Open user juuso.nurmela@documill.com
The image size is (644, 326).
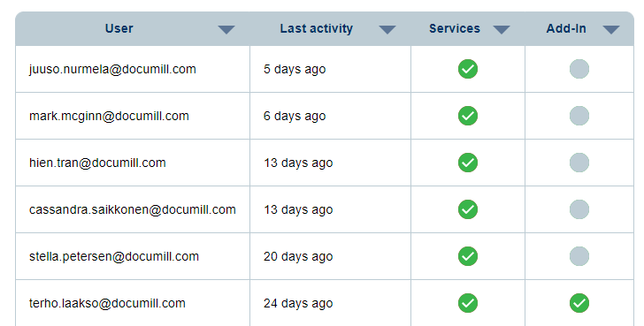pyautogui.click(x=112, y=69)
